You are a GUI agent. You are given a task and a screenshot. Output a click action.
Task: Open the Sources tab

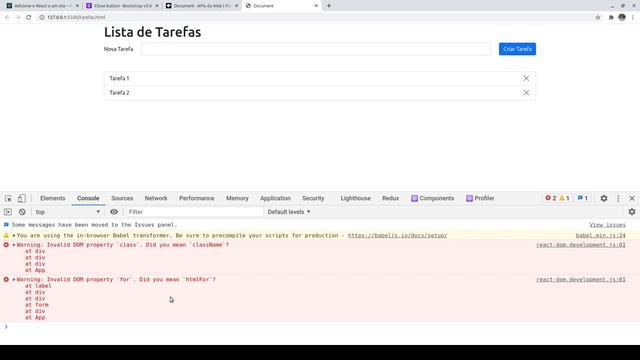pyautogui.click(x=122, y=198)
